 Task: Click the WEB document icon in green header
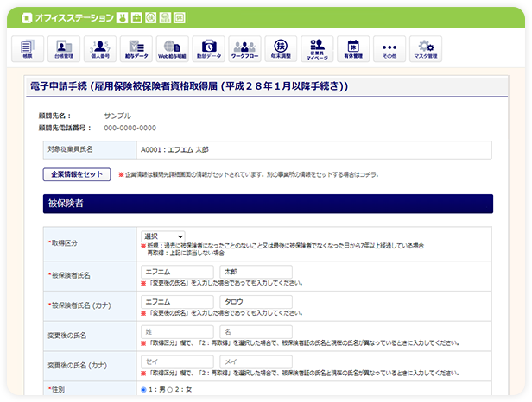(165, 17)
